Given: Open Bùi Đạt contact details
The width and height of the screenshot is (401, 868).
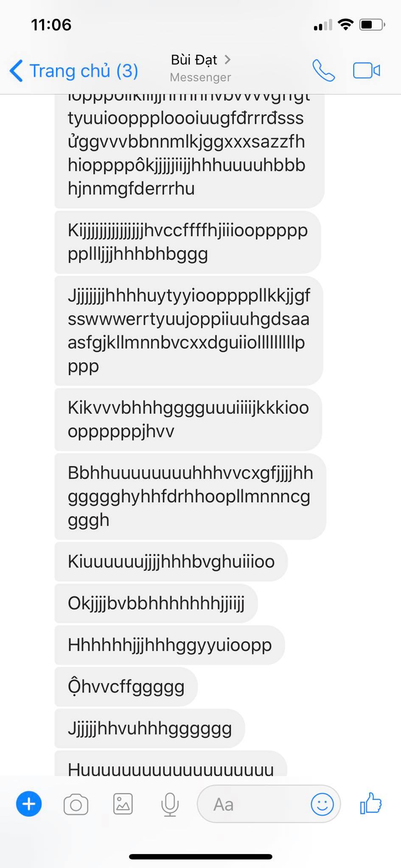Looking at the screenshot, I should click(x=200, y=68).
